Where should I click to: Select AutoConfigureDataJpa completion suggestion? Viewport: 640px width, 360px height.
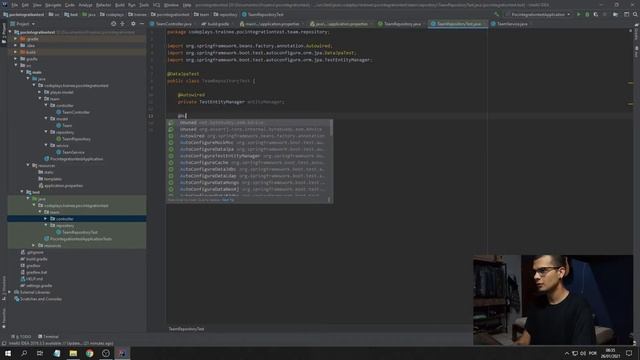coord(249,149)
